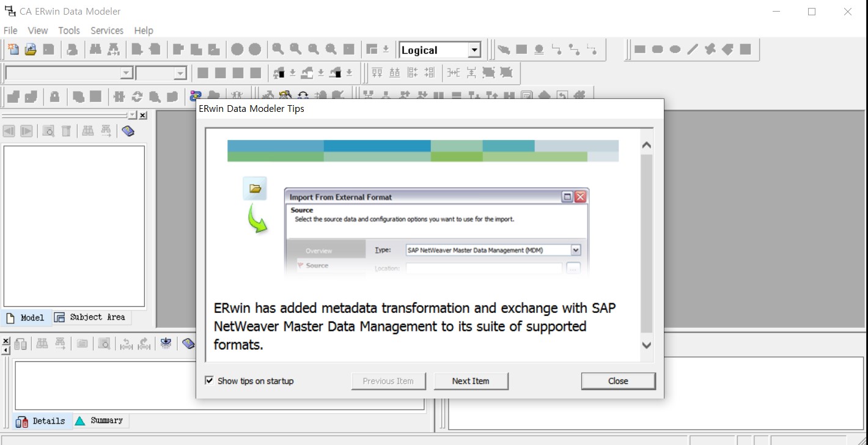Click the tips scrollbar down arrow
This screenshot has height=445, width=868.
647,345
